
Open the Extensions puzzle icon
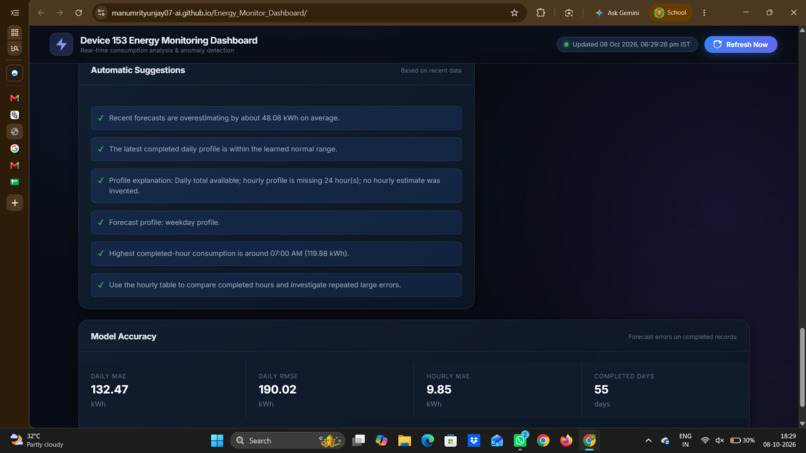point(540,13)
